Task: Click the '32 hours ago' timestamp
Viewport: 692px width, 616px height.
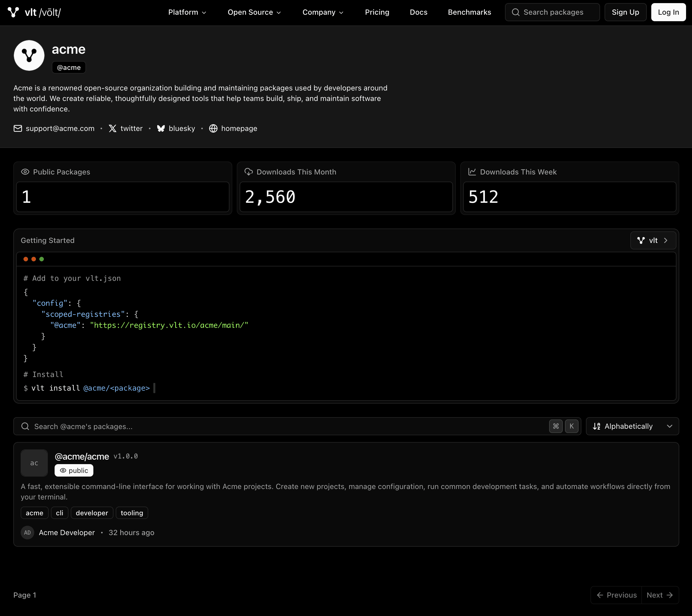Action: [131, 533]
